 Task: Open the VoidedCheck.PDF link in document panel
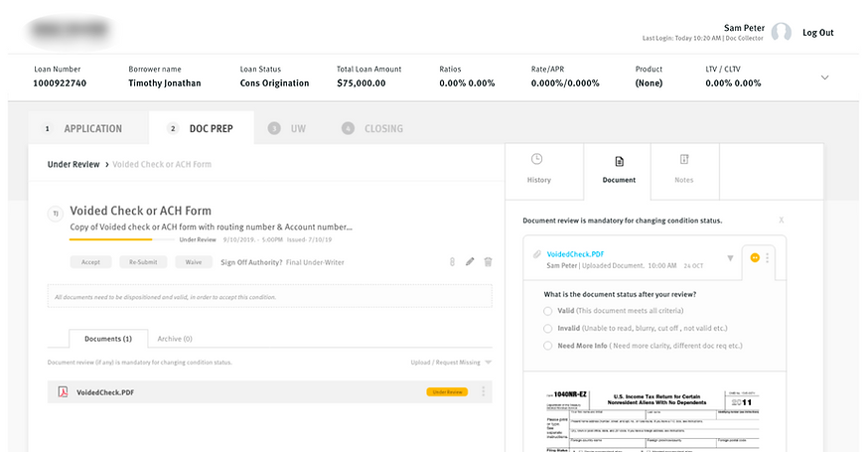click(575, 254)
